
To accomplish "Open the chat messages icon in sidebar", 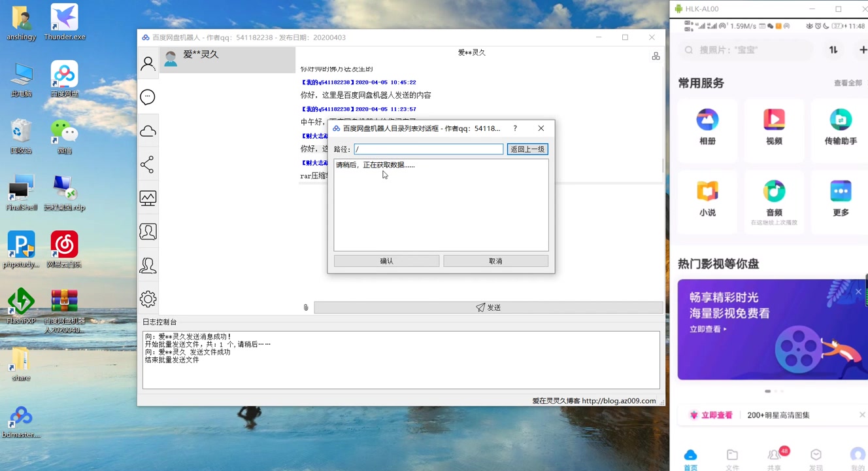I will (148, 97).
